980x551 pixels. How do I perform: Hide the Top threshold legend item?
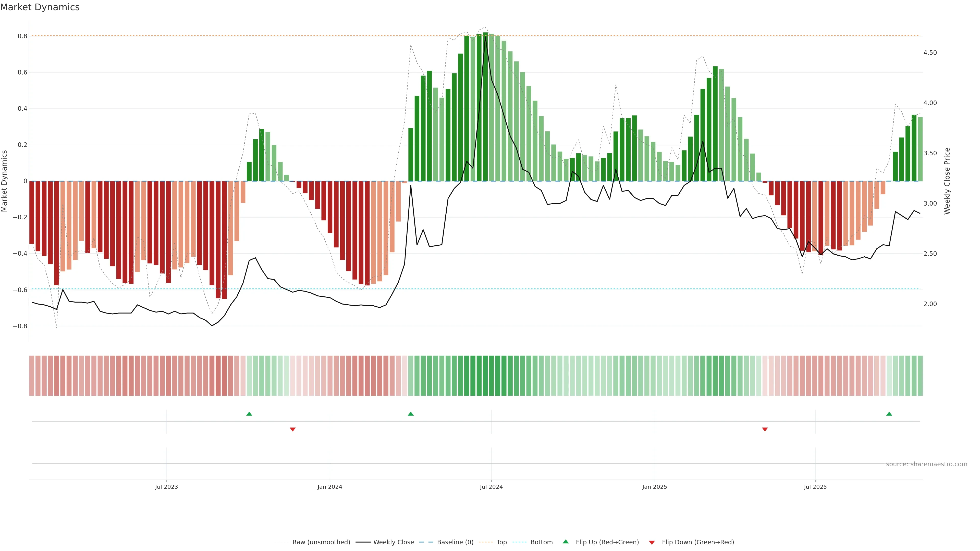(x=501, y=542)
